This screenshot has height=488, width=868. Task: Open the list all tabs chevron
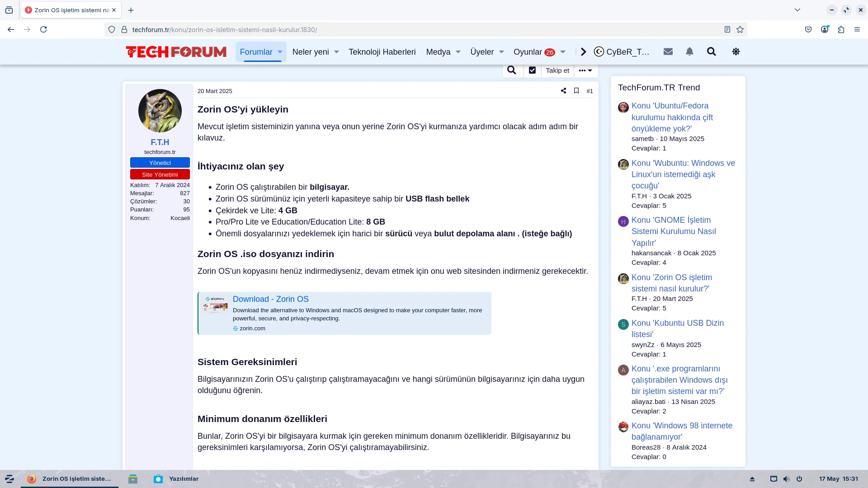797,10
